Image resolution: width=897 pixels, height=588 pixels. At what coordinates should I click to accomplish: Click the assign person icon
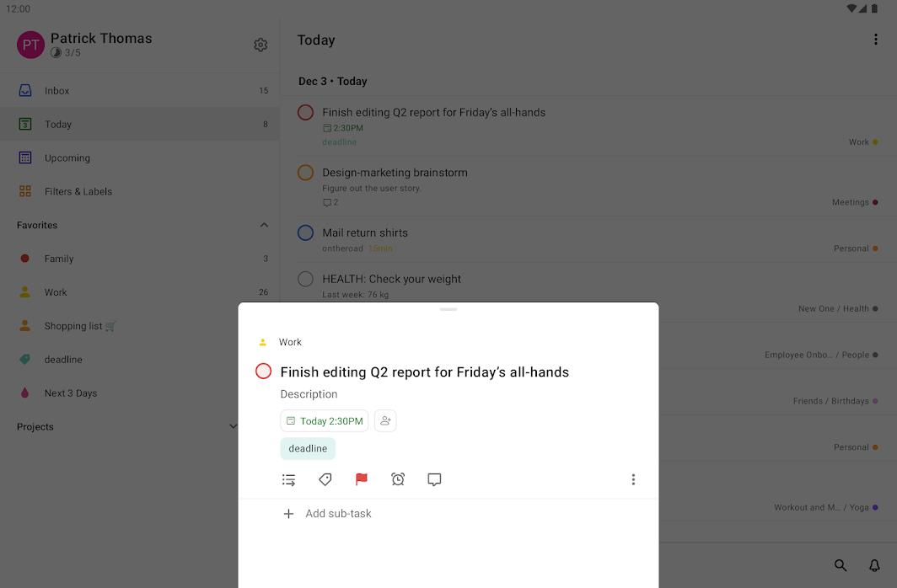pos(385,421)
